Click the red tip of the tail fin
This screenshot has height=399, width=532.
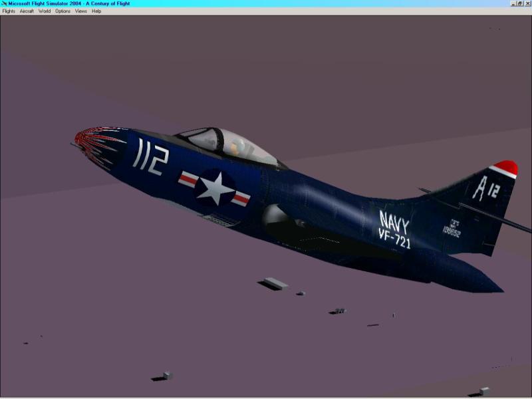[505, 168]
